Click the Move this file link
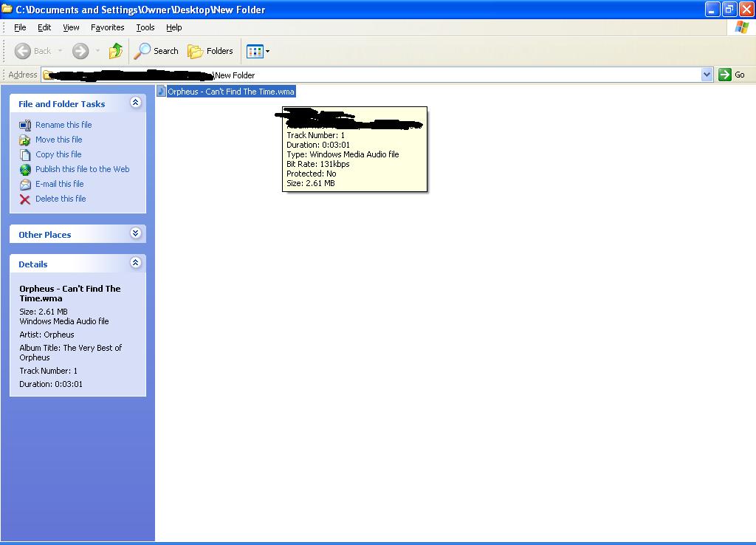 click(59, 140)
